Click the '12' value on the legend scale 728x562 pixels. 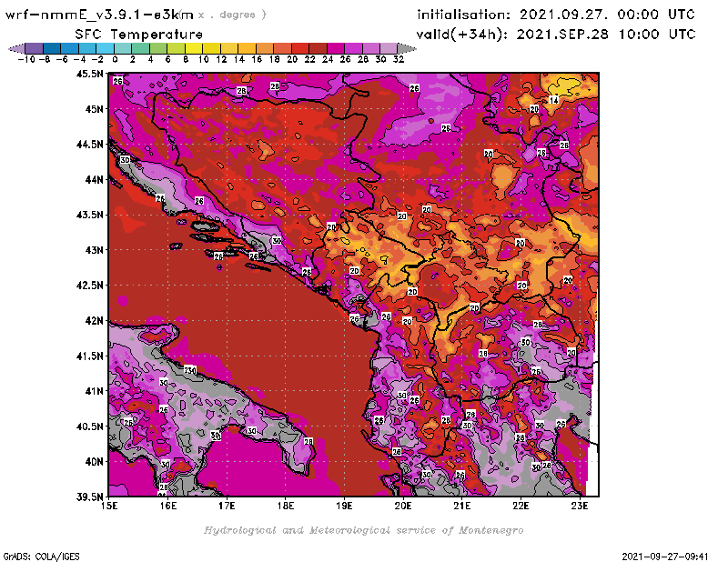click(x=221, y=59)
